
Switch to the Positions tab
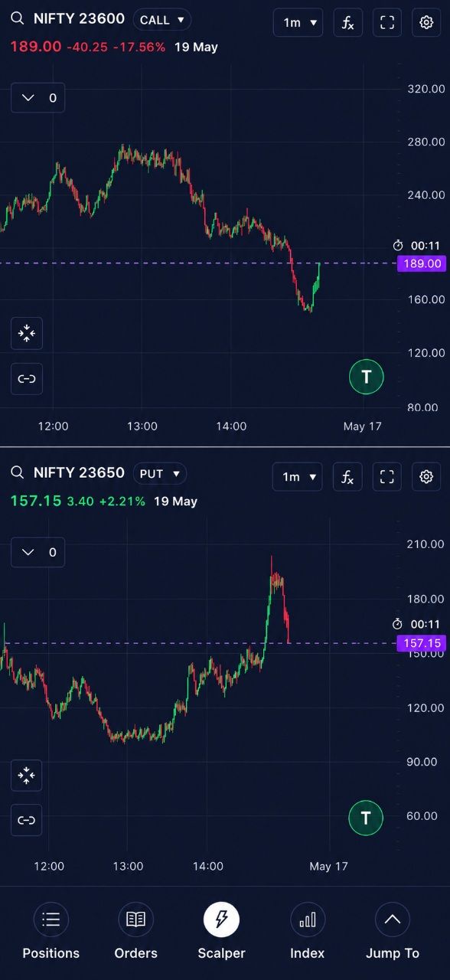[51, 931]
